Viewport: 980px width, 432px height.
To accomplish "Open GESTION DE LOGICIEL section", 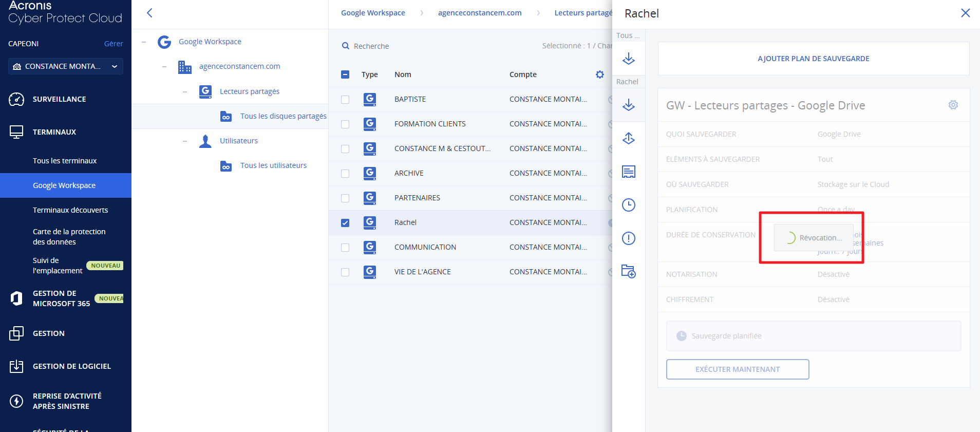I will coord(72,366).
